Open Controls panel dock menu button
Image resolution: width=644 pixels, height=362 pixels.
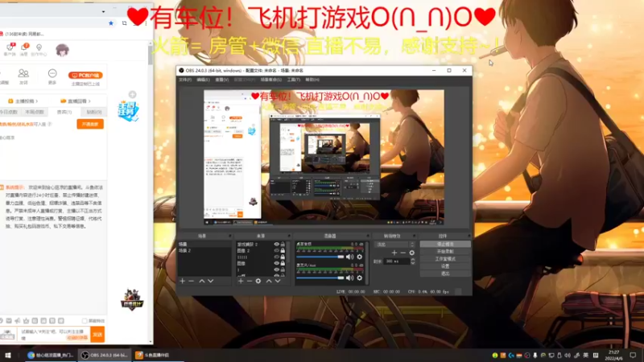[469, 236]
